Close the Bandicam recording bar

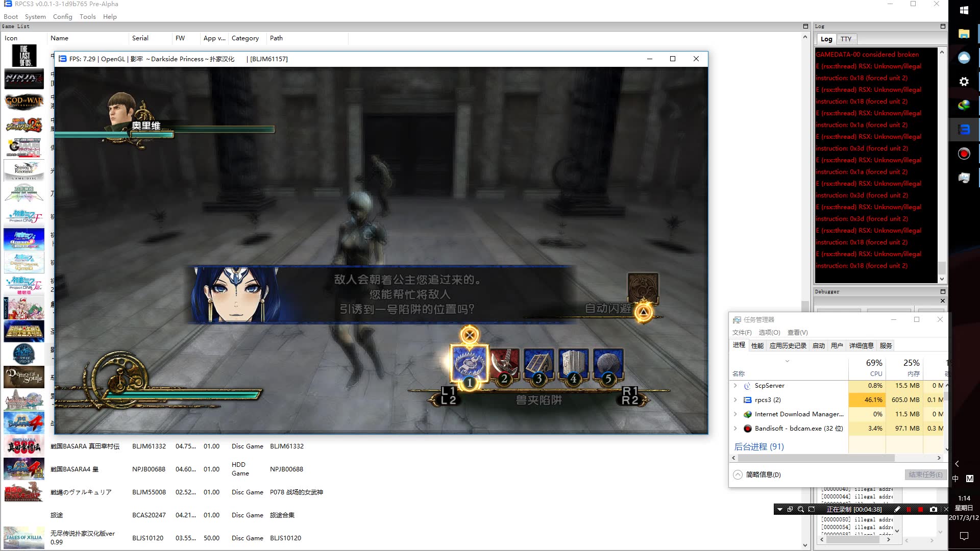[945, 509]
